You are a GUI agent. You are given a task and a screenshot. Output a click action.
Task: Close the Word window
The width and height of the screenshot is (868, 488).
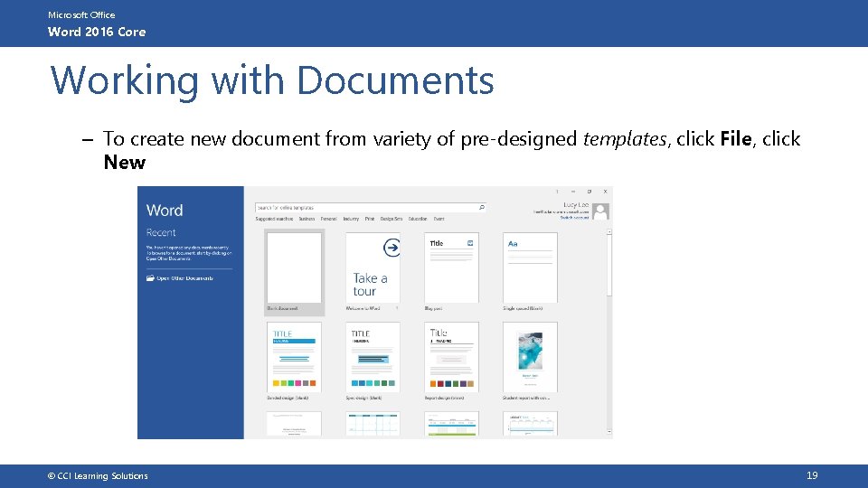(605, 192)
